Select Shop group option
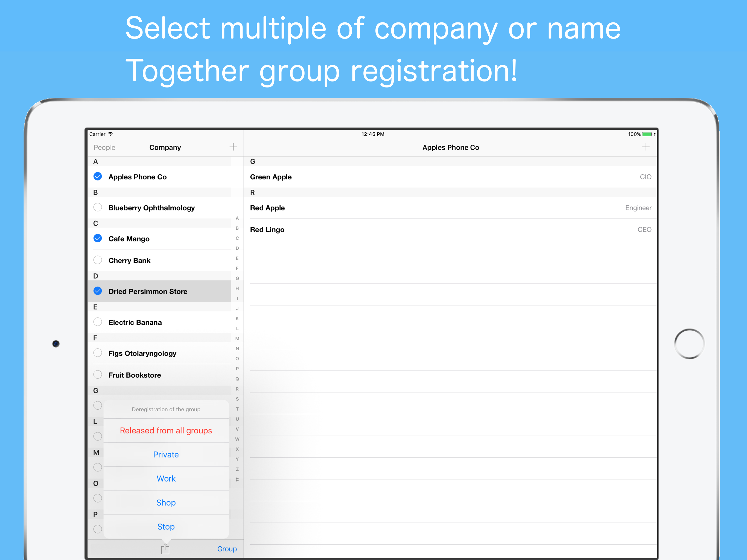 coord(166,503)
